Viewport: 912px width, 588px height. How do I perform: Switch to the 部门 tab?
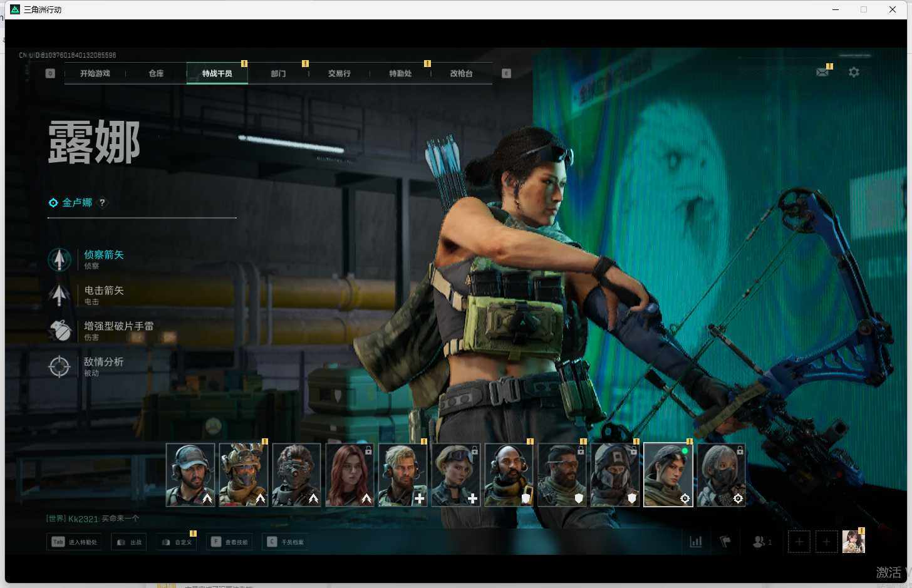coord(278,73)
